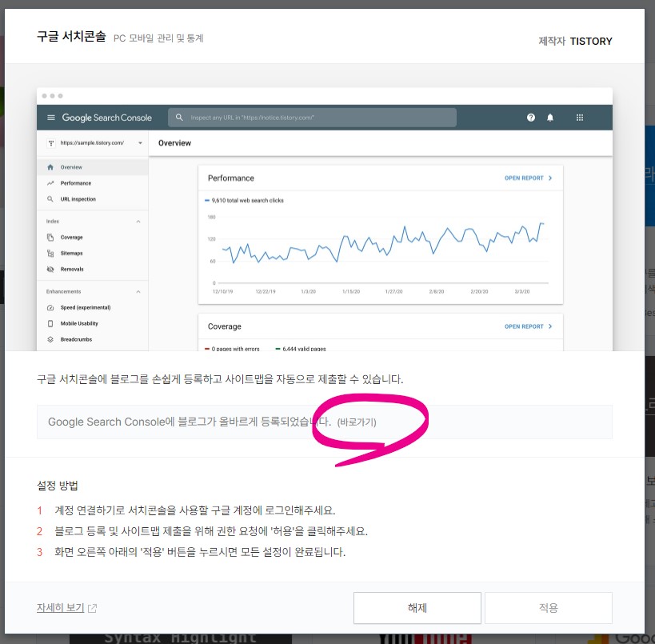The height and width of the screenshot is (644, 655).
Task: Click the Google Search Console logo text
Action: click(106, 118)
